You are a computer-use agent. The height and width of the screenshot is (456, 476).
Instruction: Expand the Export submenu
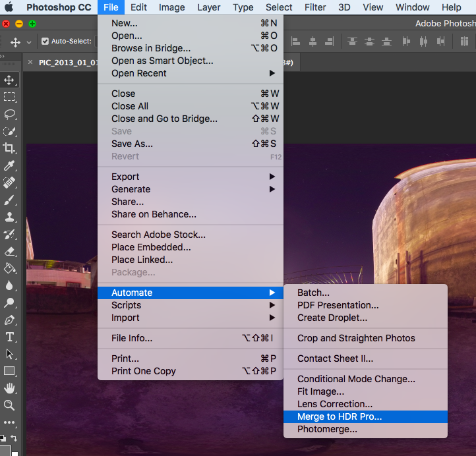click(191, 177)
